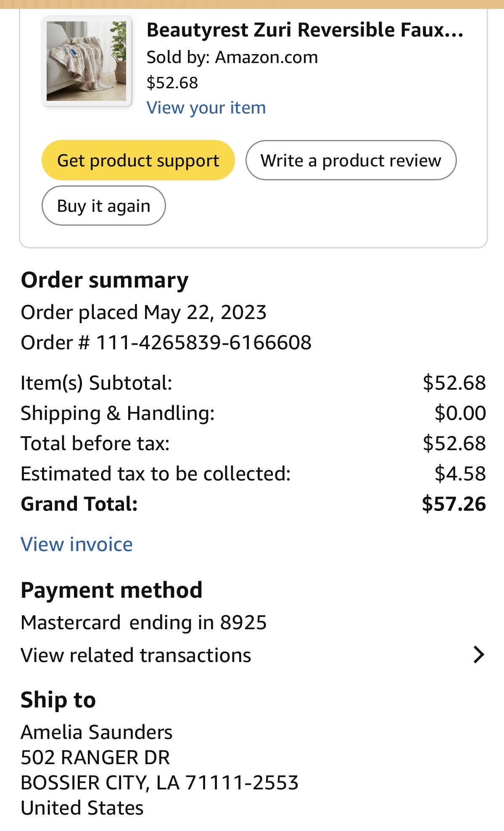504x831 pixels.
Task: Tap the BOSSIER CITY, LA address line
Action: 160,783
